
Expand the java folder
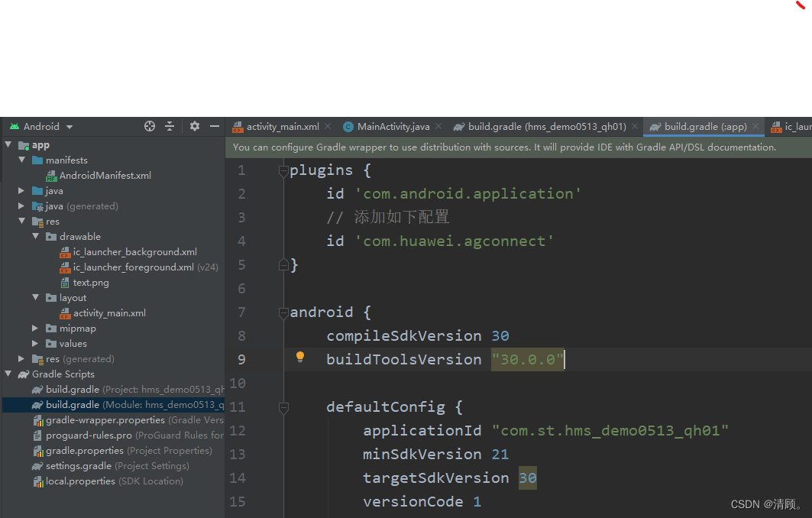pos(21,191)
